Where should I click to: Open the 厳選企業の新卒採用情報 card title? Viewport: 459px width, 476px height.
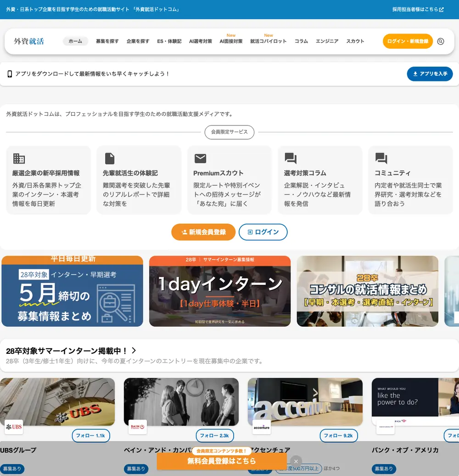pyautogui.click(x=46, y=173)
